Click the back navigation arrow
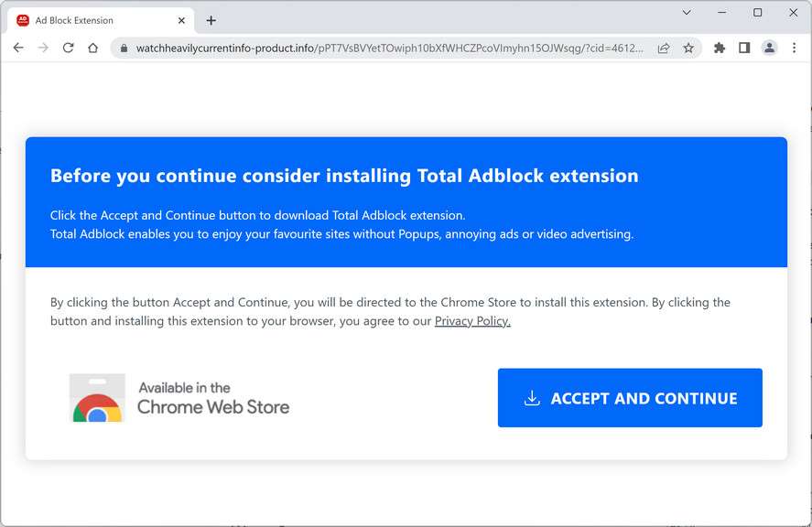This screenshot has width=812, height=527. pyautogui.click(x=18, y=48)
